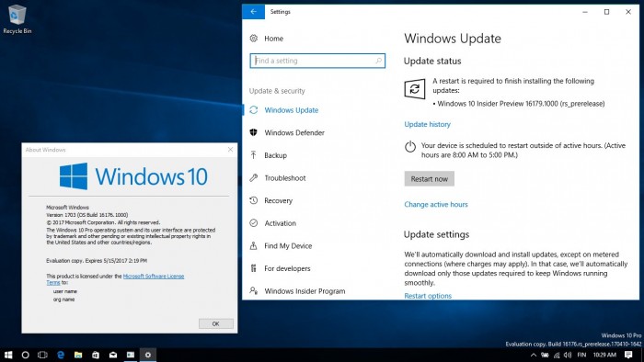The image size is (644, 362).
Task: Click the update status refresh icon
Action: (x=414, y=88)
